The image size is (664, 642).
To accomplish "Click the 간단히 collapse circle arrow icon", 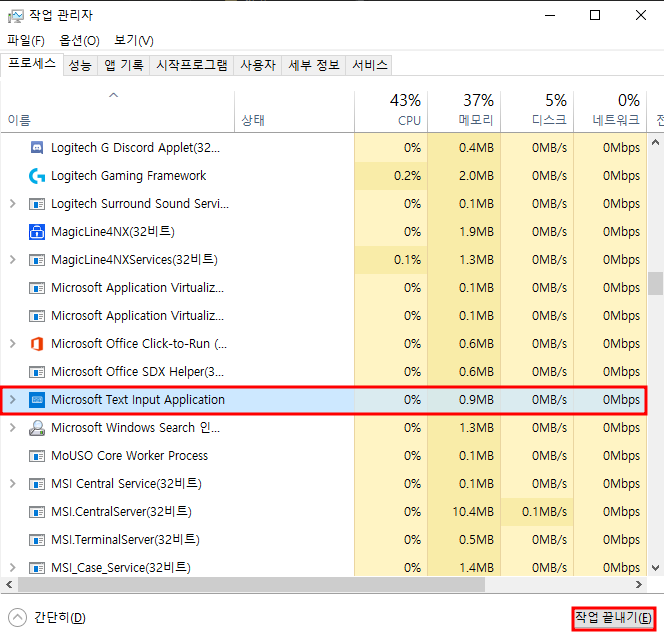I will 17,617.
